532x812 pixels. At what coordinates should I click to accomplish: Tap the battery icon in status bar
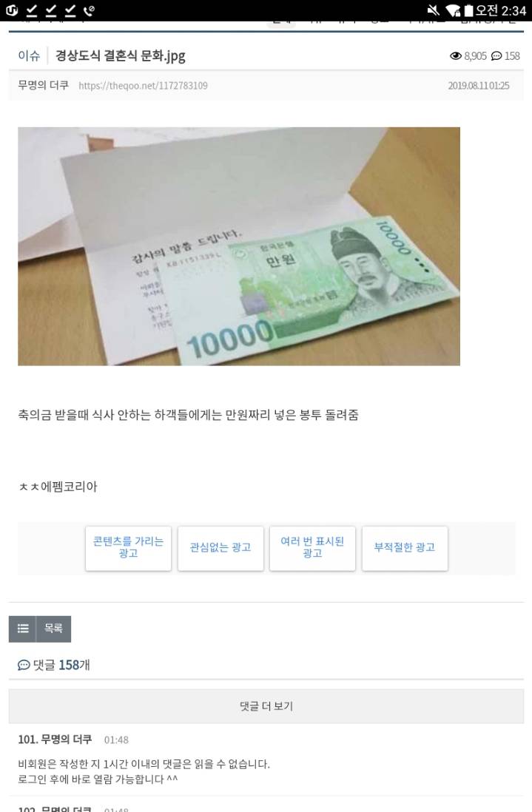[x=468, y=10]
